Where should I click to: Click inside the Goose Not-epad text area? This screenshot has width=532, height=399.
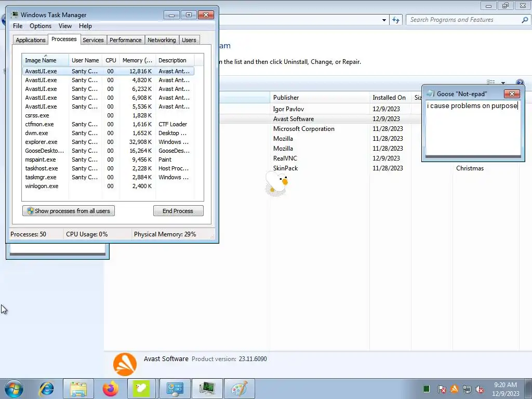pos(473,128)
